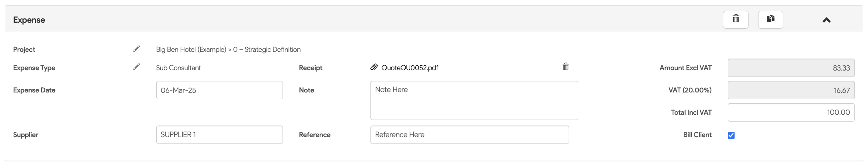Click the Total Incl VAT field
Image resolution: width=868 pixels, height=165 pixels.
pos(791,112)
